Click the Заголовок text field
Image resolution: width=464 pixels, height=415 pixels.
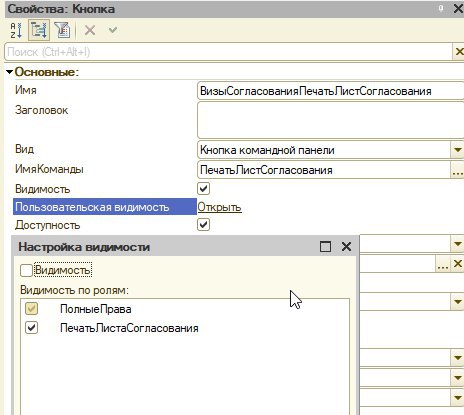[x=331, y=120]
